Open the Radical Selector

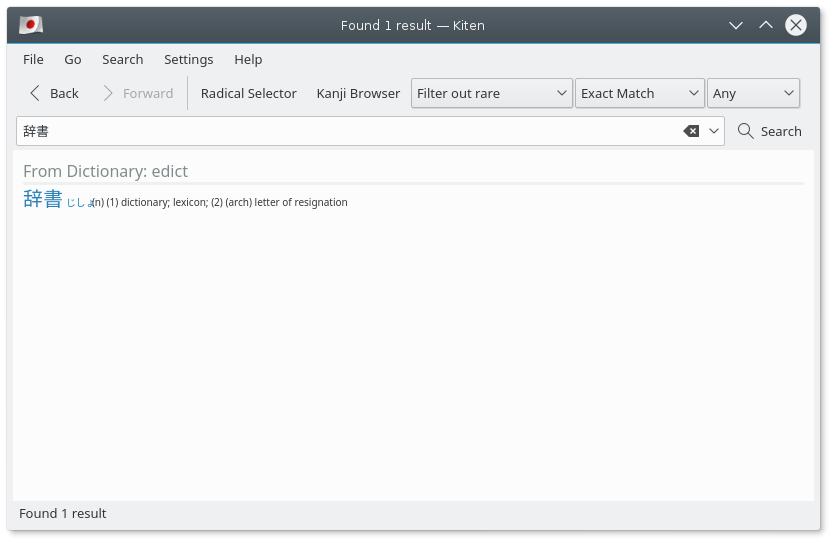(x=249, y=94)
